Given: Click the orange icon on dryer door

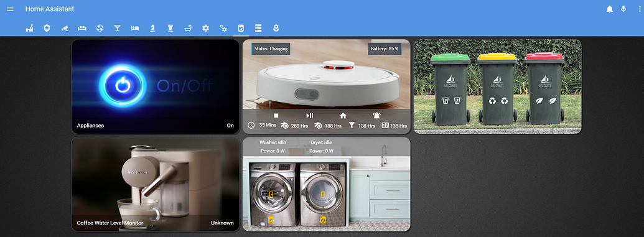Looking at the screenshot, I should click(323, 194).
